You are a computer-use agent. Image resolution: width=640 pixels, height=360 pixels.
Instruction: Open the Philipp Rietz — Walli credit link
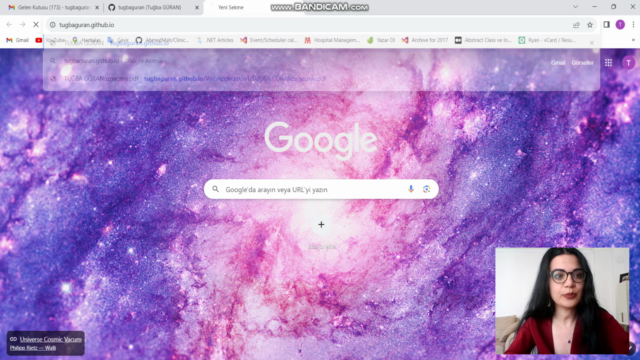pos(33,348)
